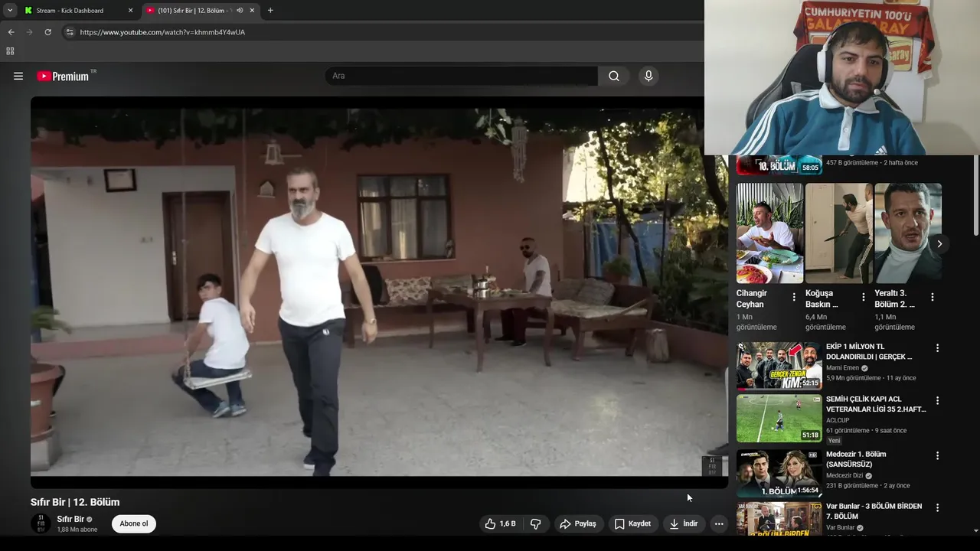Switch to Stream - Kick Dashboard tab
Viewport: 980px width, 551px height.
point(77,10)
